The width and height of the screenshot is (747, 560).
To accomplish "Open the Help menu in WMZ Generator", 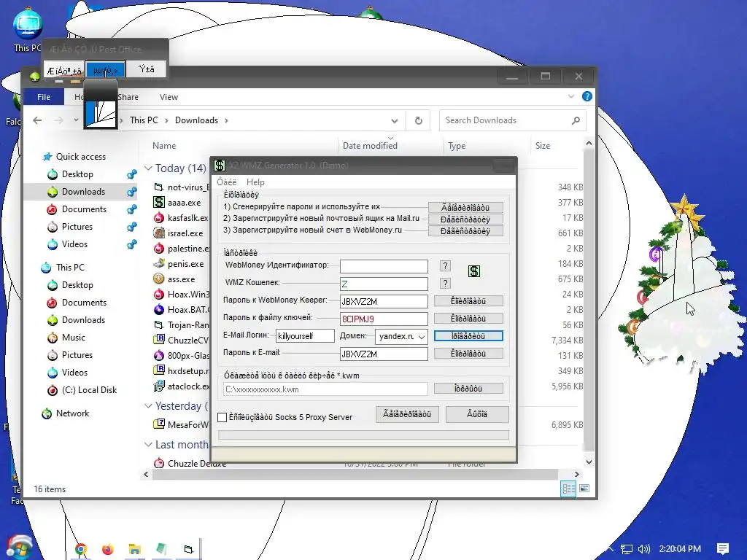I will (255, 182).
